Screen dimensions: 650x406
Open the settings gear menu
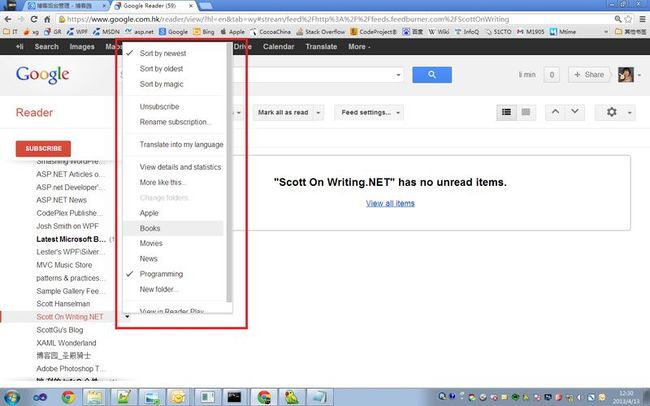(611, 112)
